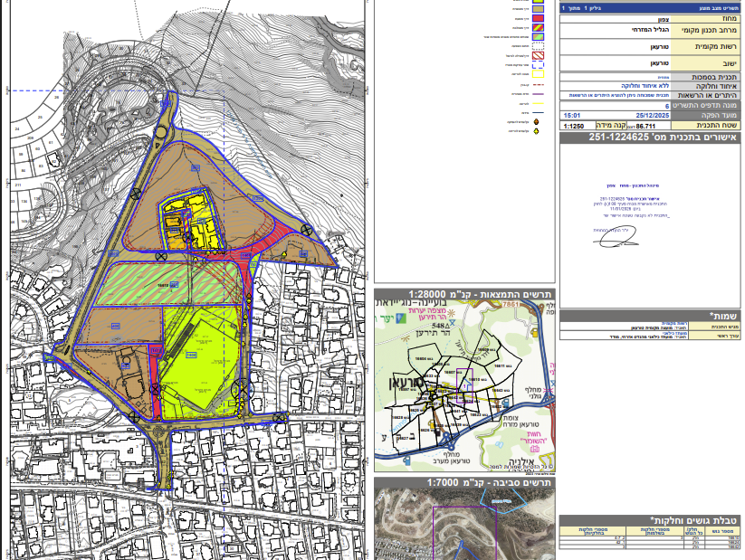
Task: Select the scale value 1:1250
Action: point(574,127)
